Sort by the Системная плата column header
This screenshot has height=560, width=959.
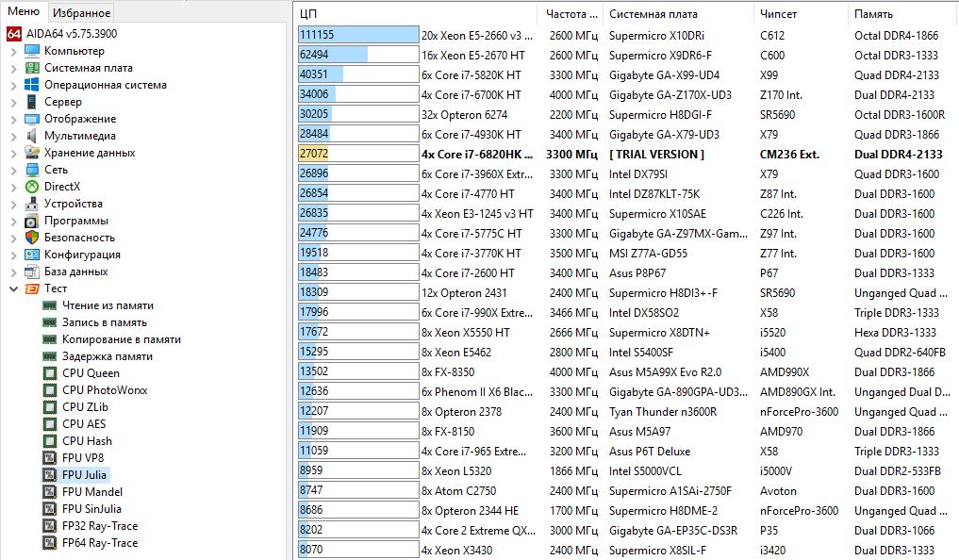point(678,14)
